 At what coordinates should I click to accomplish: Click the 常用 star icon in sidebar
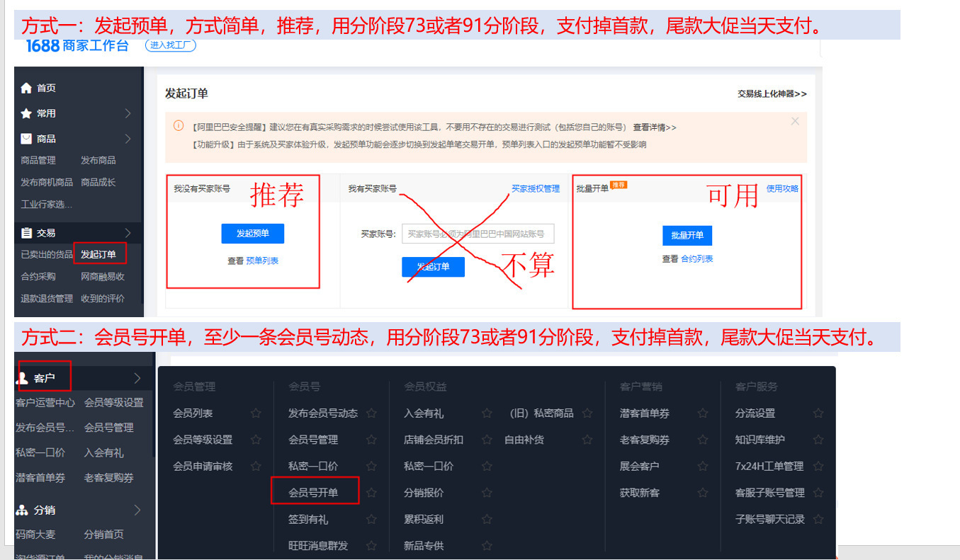(26, 113)
